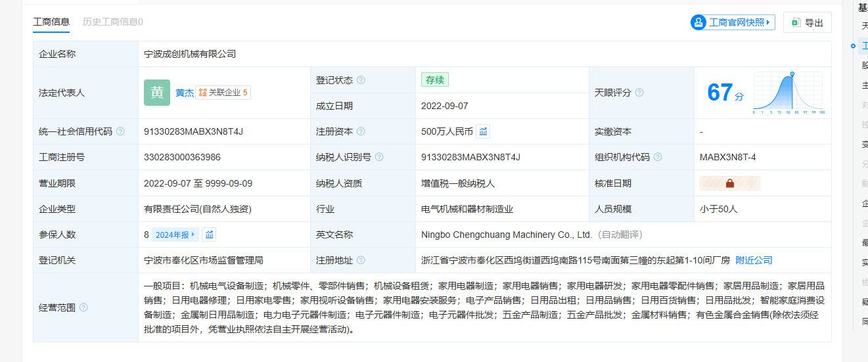Click taxpayer ID value in 纳税人识别号 row
The height and width of the screenshot is (362, 868).
pos(470,157)
